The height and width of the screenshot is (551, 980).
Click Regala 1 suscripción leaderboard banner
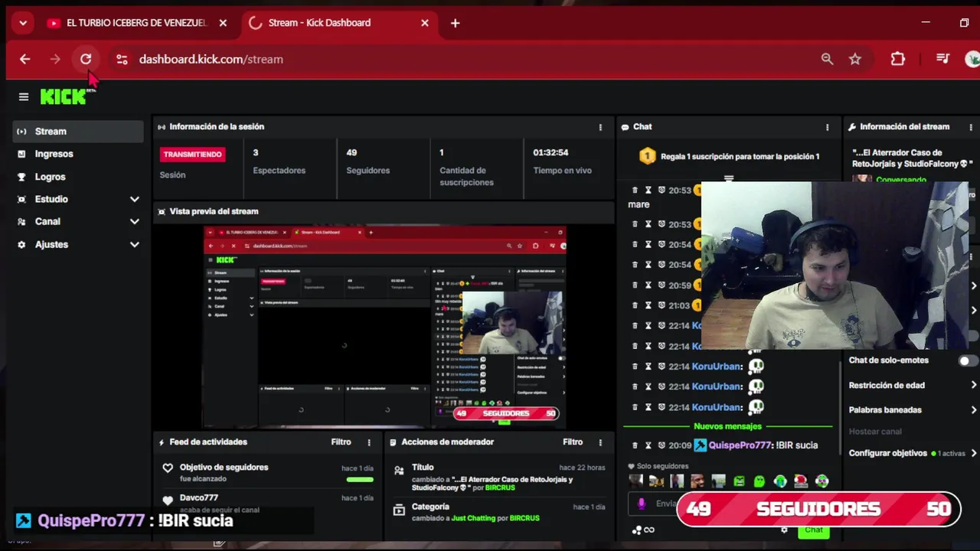[730, 156]
